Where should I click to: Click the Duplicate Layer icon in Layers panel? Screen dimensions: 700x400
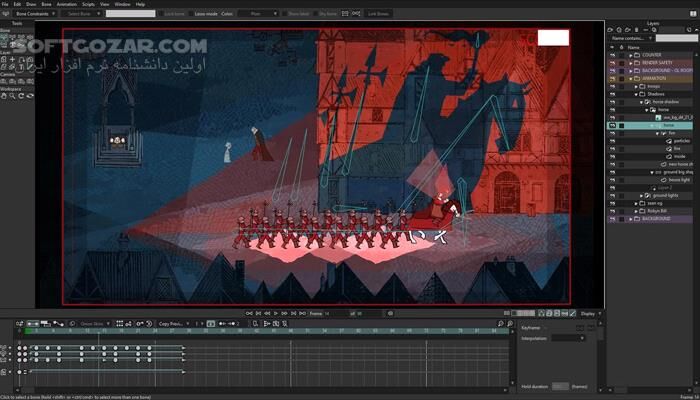(x=619, y=30)
